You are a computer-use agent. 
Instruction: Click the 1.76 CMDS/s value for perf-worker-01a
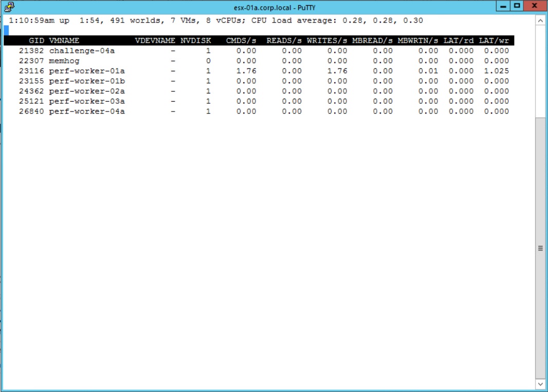pyautogui.click(x=246, y=71)
